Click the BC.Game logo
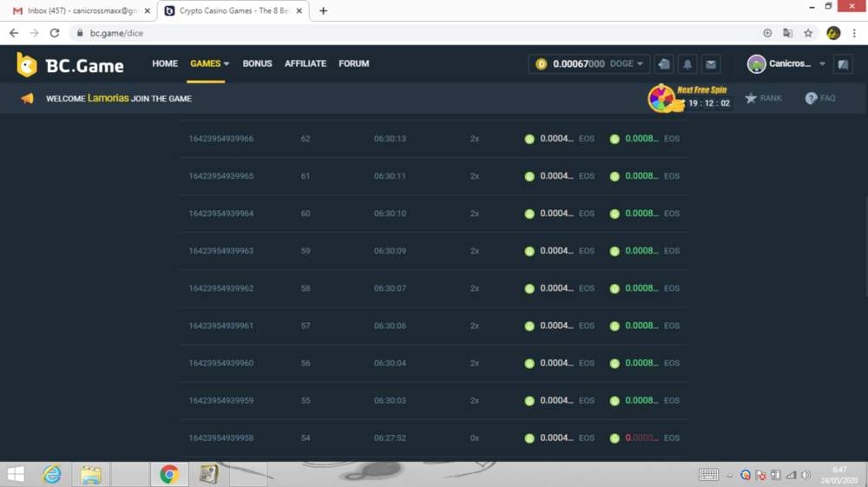 coord(70,65)
